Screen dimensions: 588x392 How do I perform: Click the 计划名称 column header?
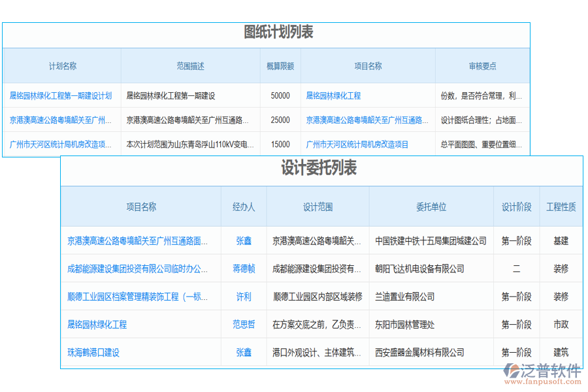(x=61, y=65)
